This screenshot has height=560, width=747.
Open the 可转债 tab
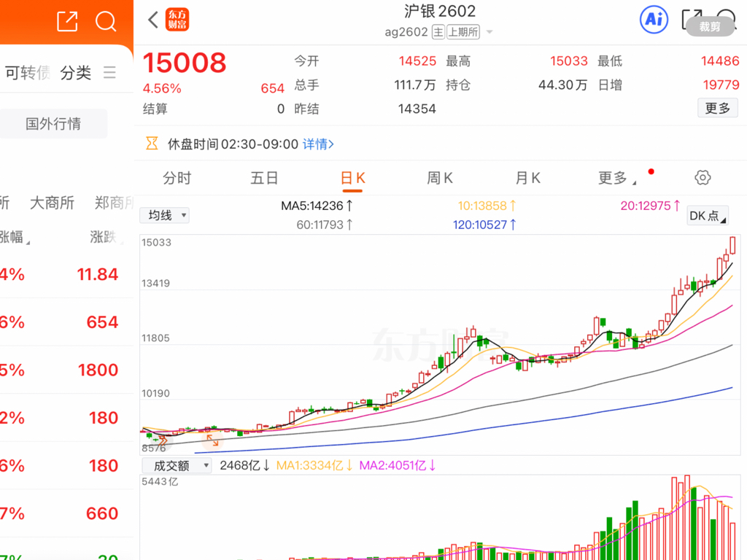pos(27,72)
